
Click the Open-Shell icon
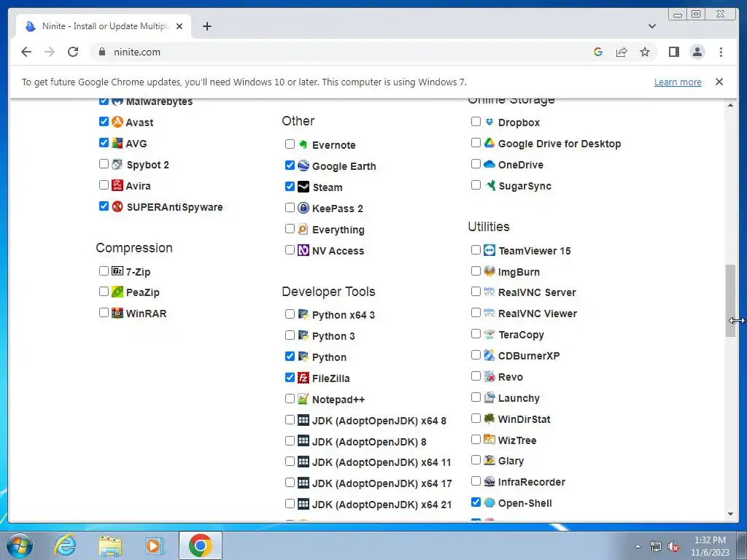489,502
